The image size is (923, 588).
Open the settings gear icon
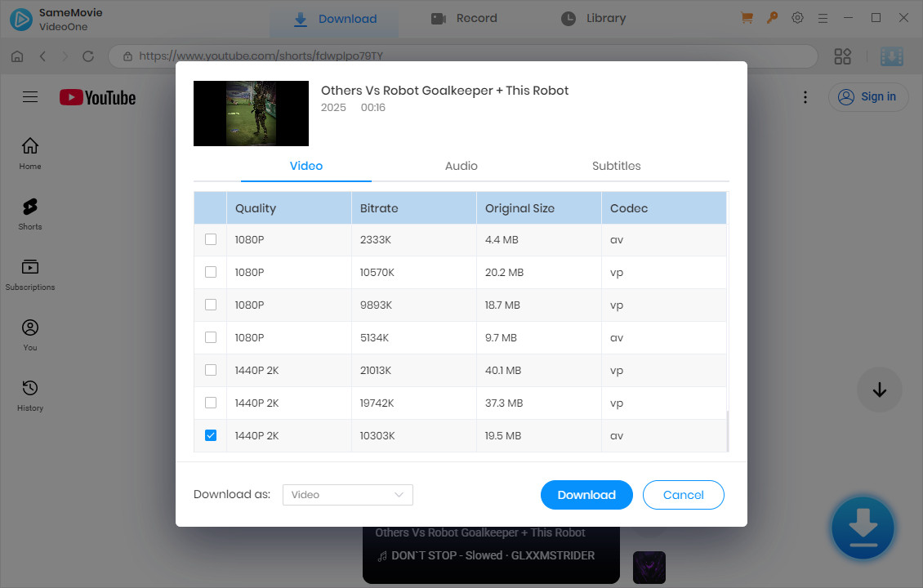797,18
